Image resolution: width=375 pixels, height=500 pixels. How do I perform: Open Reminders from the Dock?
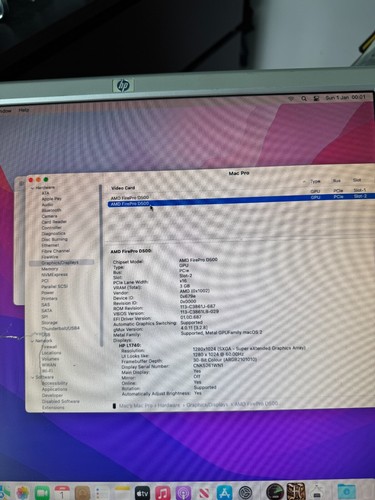click(102, 493)
